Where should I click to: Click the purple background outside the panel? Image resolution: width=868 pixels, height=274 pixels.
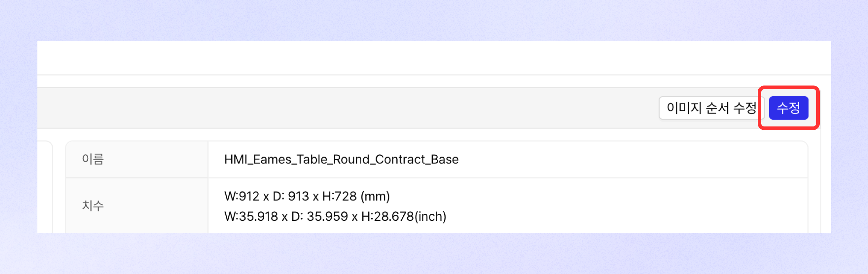pos(434,254)
